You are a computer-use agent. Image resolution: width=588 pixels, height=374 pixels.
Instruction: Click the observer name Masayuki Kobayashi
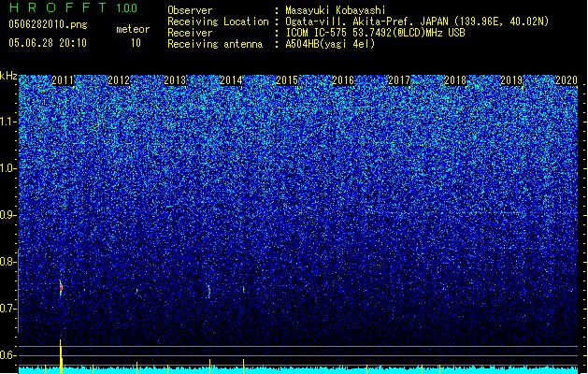pos(336,10)
